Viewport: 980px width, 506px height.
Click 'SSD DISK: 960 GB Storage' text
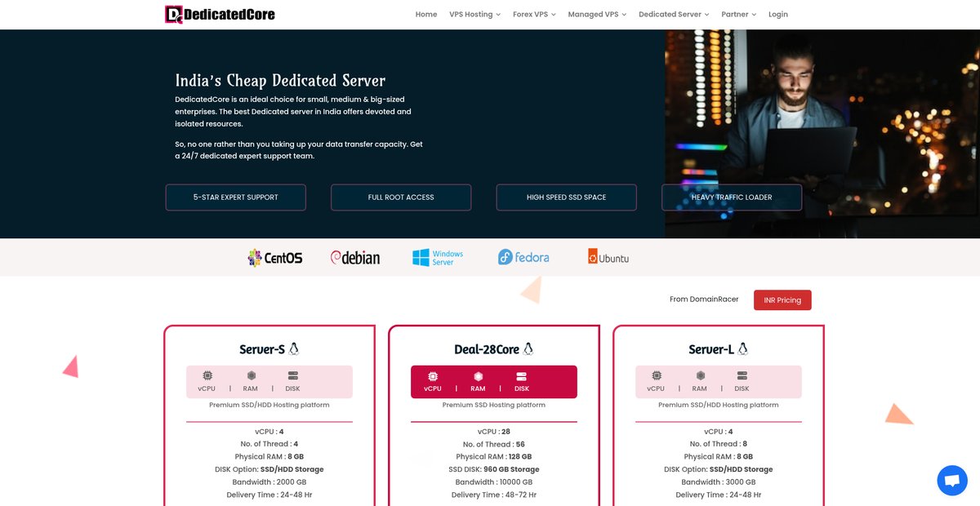click(x=494, y=469)
